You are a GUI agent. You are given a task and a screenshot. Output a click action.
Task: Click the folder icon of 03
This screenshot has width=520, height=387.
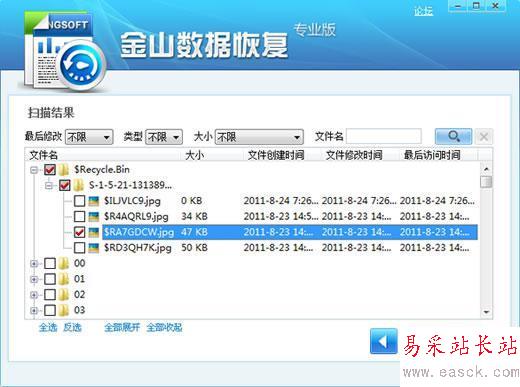pyautogui.click(x=64, y=310)
